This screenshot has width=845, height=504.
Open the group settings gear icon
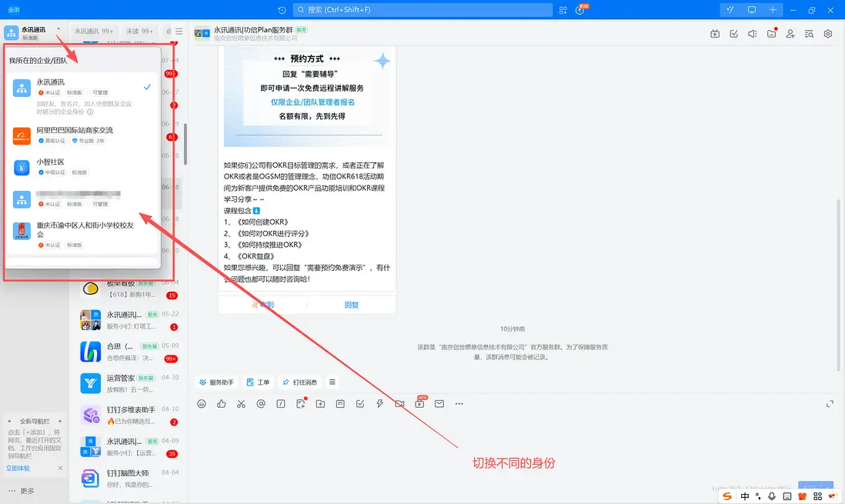pyautogui.click(x=828, y=34)
